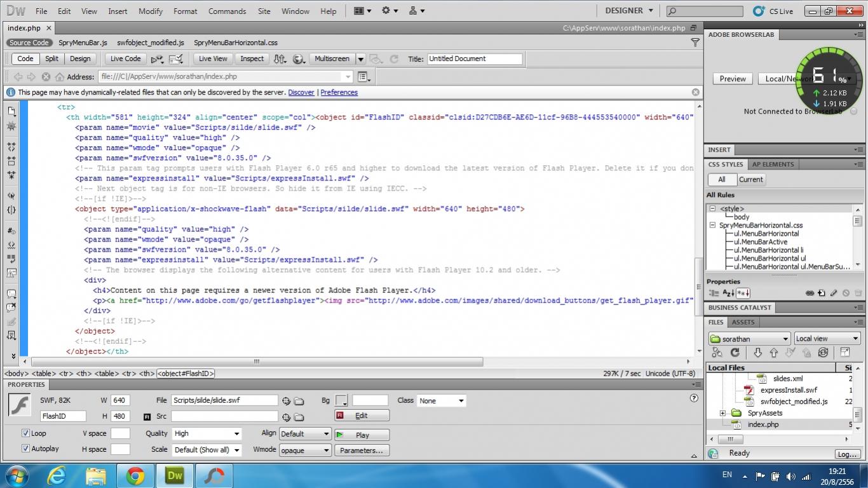868x488 pixels.
Task: Open the sorathan site dropdown
Action: 750,339
